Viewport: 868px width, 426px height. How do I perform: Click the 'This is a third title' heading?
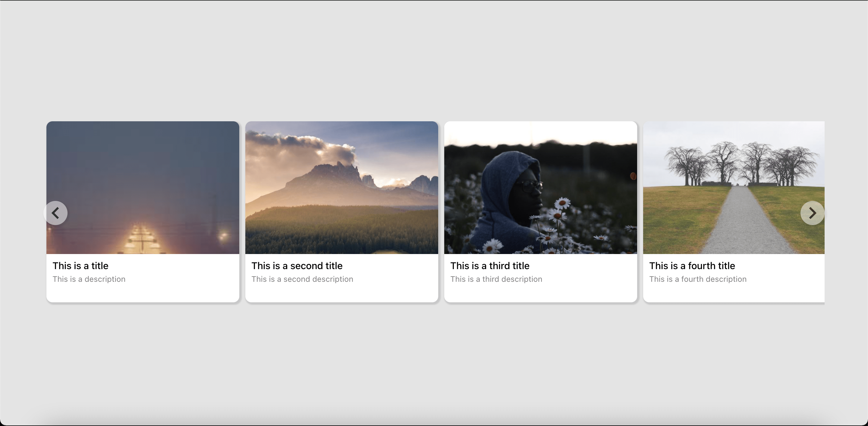click(489, 266)
